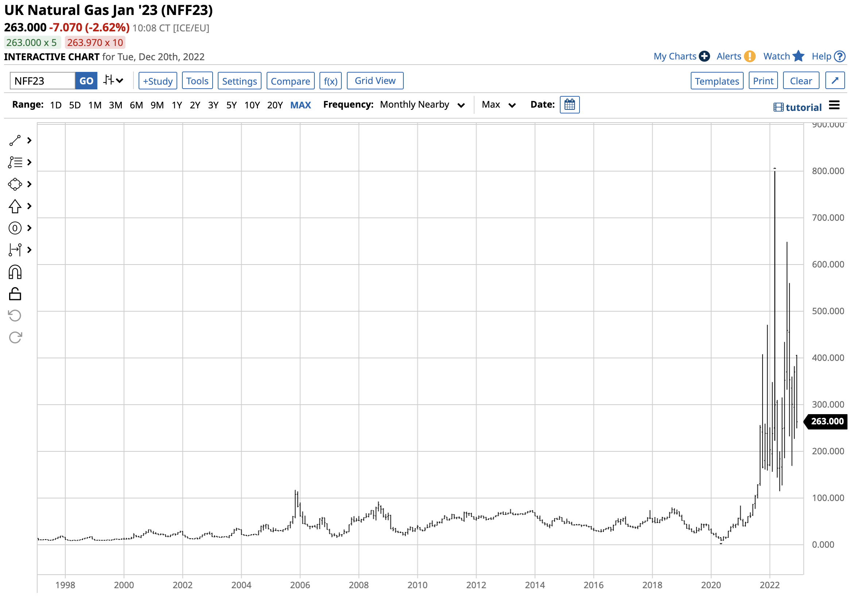Image resolution: width=868 pixels, height=613 pixels.
Task: Open the hamburger menu beside tutorial
Action: point(835,105)
